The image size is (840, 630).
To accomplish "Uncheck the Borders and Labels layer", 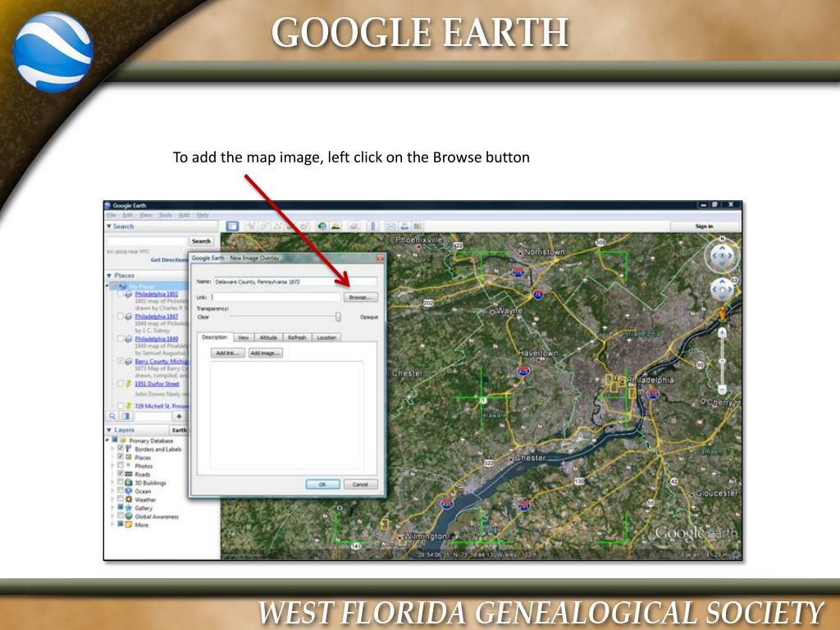I will 121,449.
